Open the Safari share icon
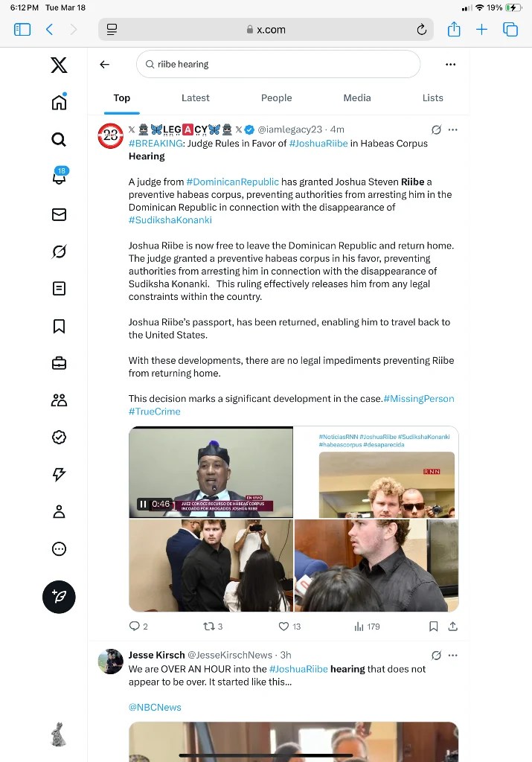532x762 pixels. pyautogui.click(x=454, y=29)
